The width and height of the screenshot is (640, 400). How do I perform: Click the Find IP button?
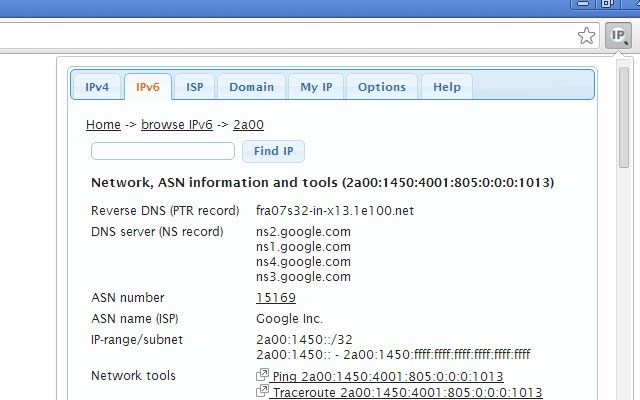pyautogui.click(x=273, y=151)
